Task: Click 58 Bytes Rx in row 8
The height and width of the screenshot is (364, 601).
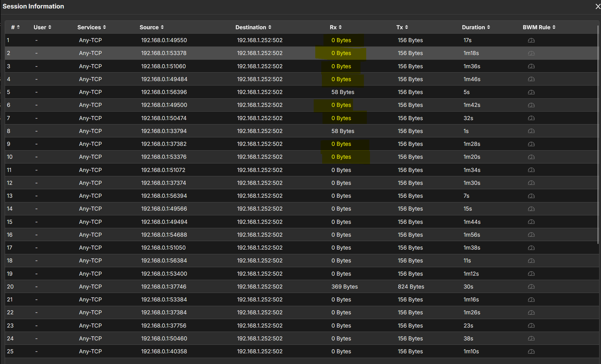Action: click(343, 131)
